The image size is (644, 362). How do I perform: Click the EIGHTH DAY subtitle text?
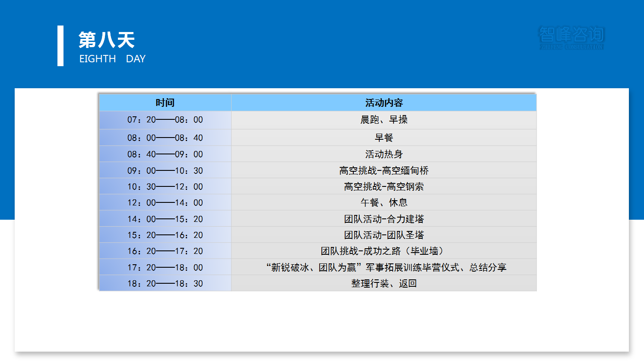click(112, 59)
